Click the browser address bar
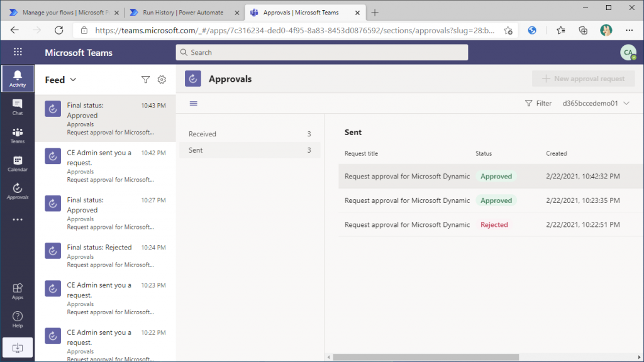Image resolution: width=644 pixels, height=362 pixels. pos(295,30)
